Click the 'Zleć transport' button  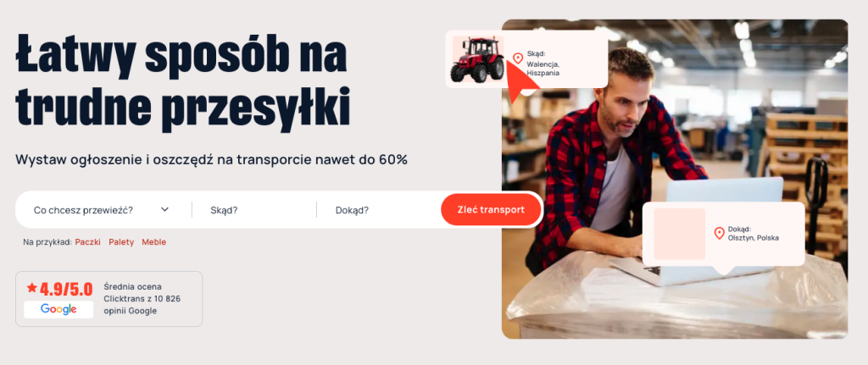pos(491,209)
